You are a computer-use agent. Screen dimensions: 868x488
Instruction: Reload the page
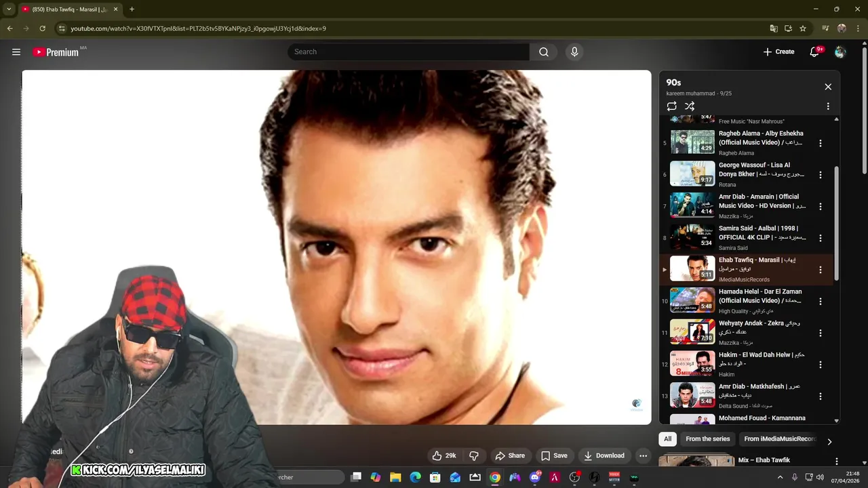pos(42,28)
